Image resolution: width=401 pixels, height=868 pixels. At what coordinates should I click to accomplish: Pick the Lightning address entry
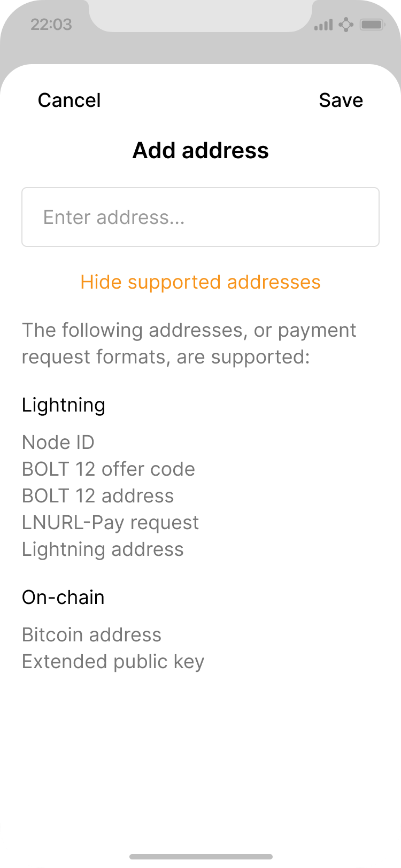coord(103,549)
